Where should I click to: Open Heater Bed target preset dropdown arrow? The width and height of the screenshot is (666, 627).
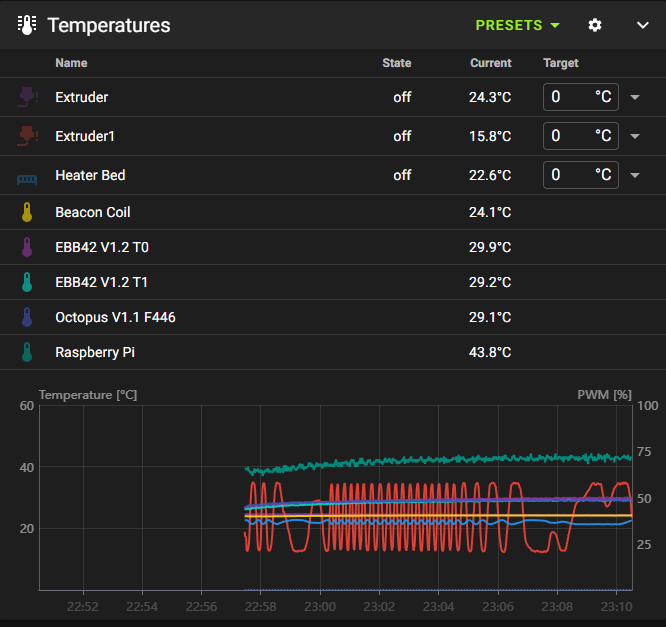coord(635,175)
